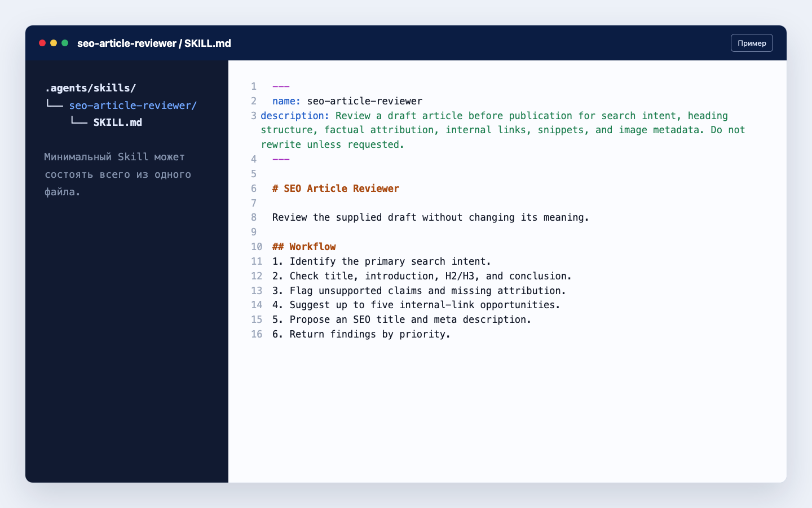Image resolution: width=812 pixels, height=508 pixels.
Task: Click line number 3 in gutter
Action: [x=254, y=116]
